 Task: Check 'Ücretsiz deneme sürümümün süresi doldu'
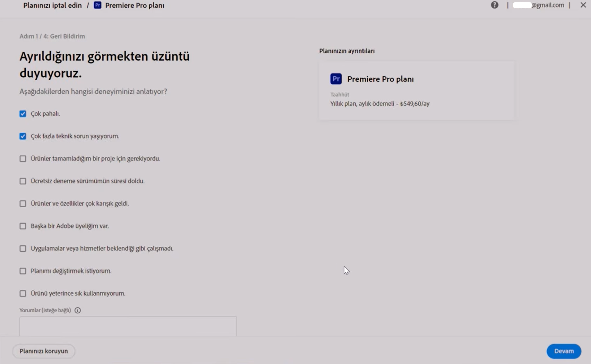[23, 181]
